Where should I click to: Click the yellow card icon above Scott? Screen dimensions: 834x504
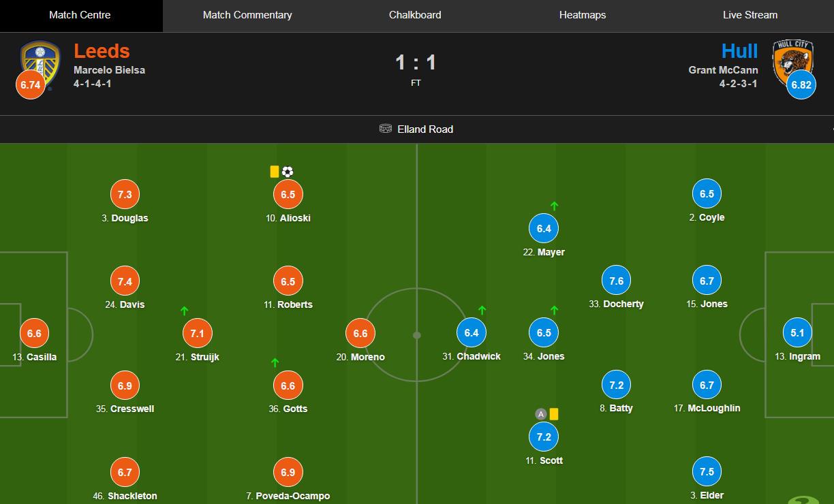[x=554, y=414]
